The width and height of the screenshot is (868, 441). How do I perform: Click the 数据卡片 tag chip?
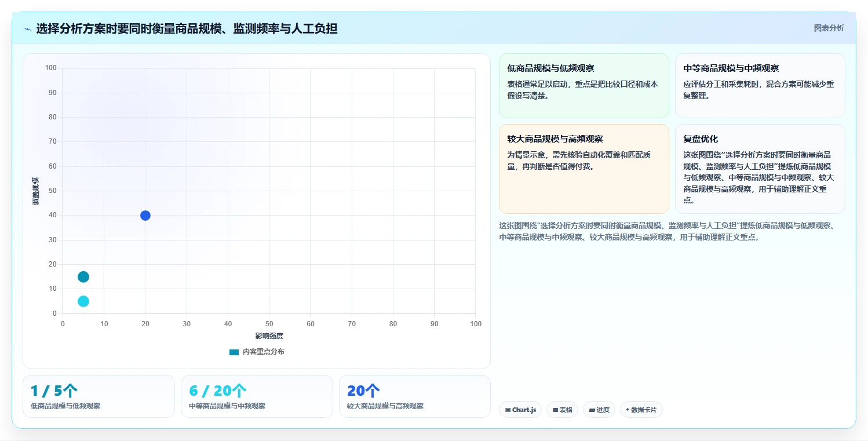click(641, 410)
